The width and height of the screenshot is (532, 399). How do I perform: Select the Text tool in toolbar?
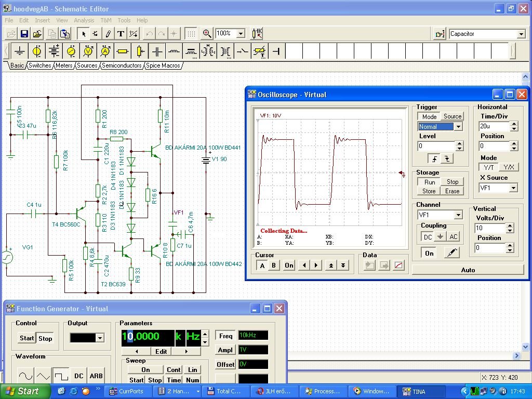point(121,34)
